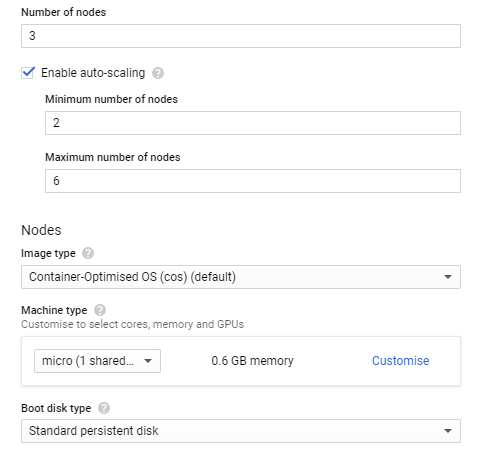Focus the Maximum number of nodes field
Screen dimensions: 491x450
[253, 181]
